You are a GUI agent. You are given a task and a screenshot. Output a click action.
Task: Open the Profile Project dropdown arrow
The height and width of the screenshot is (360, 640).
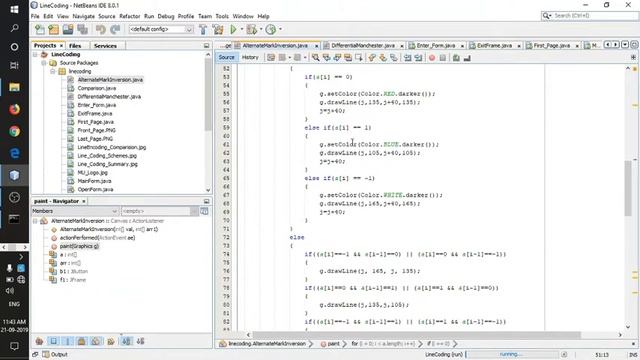click(x=280, y=29)
